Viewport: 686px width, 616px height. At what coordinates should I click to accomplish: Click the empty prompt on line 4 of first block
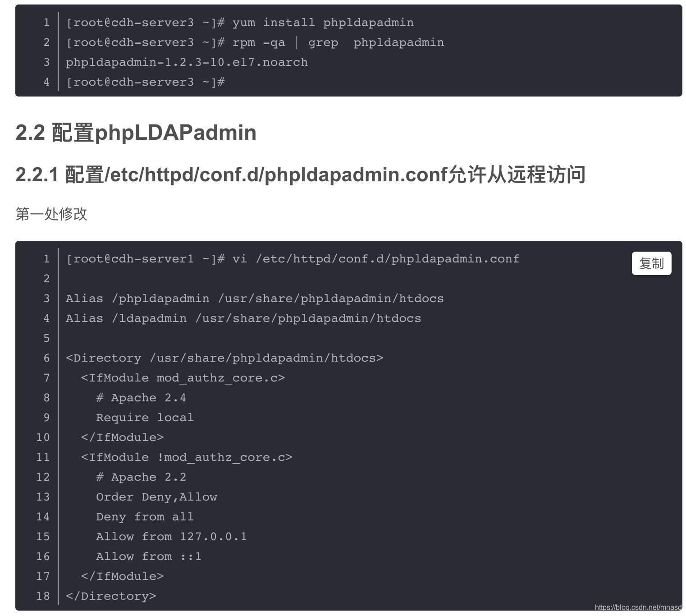[x=145, y=82]
